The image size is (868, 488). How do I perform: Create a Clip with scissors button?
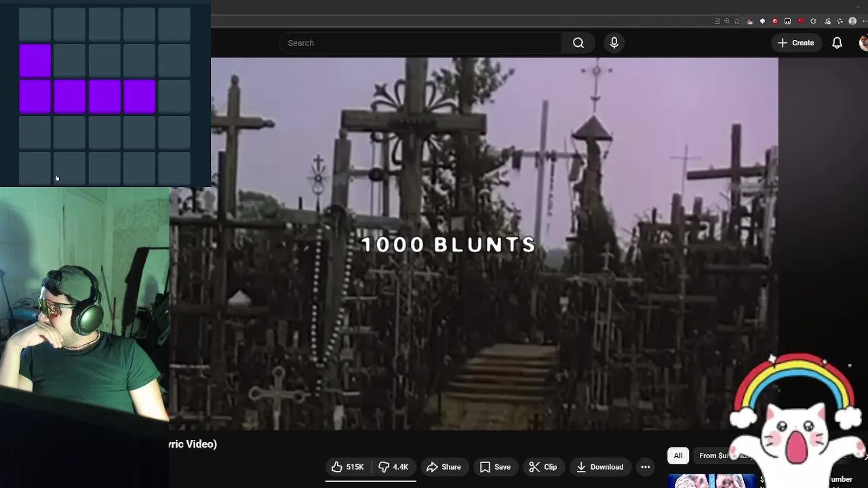click(542, 467)
